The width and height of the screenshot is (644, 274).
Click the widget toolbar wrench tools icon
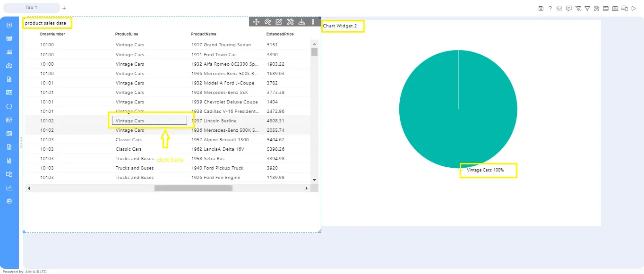(290, 22)
